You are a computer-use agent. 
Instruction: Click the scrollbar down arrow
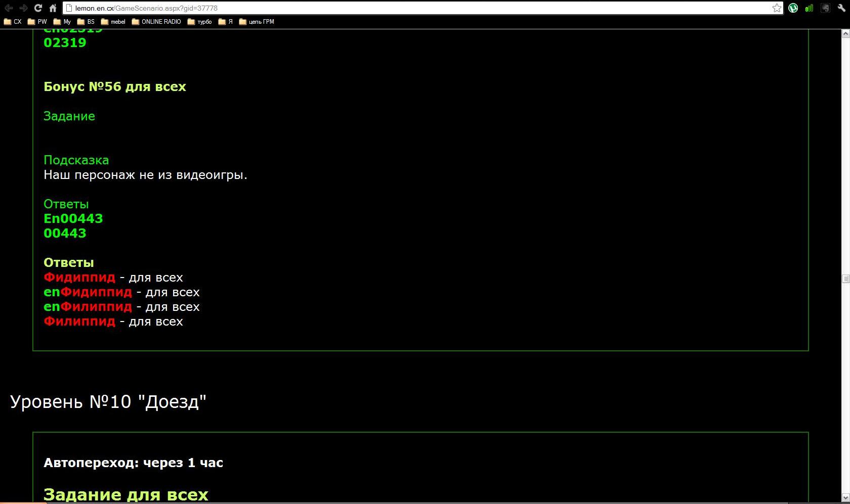pos(845,498)
